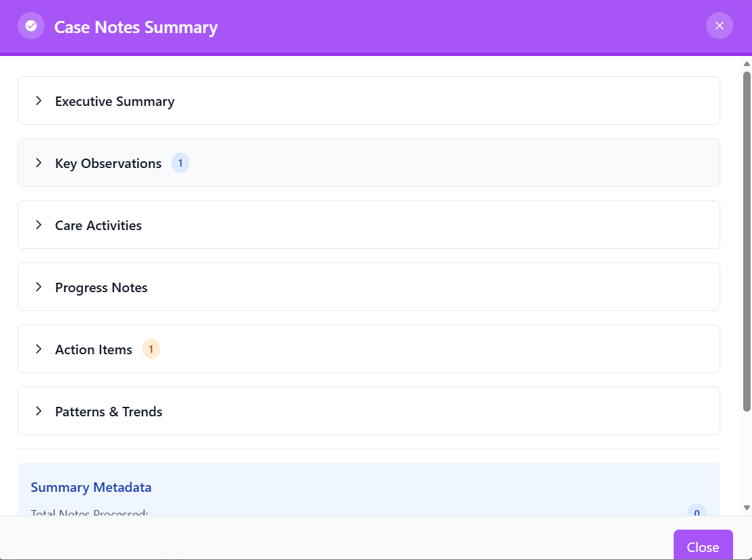
Task: Expand the Key Observations chevron
Action: [x=39, y=163]
